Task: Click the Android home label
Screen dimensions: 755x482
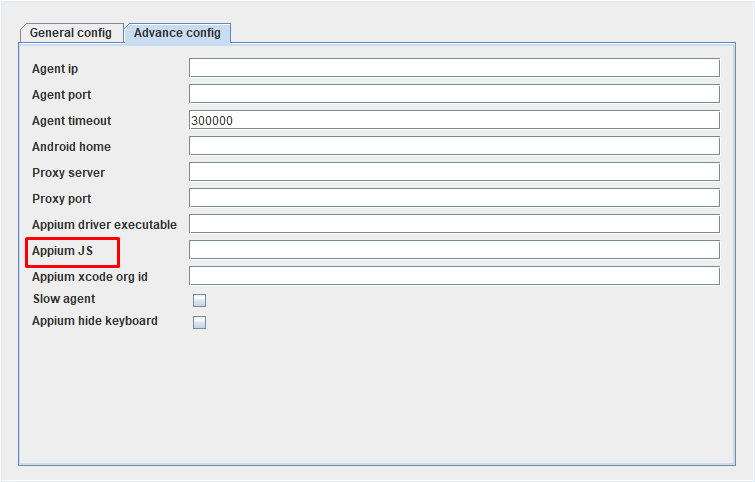Action: 72,147
